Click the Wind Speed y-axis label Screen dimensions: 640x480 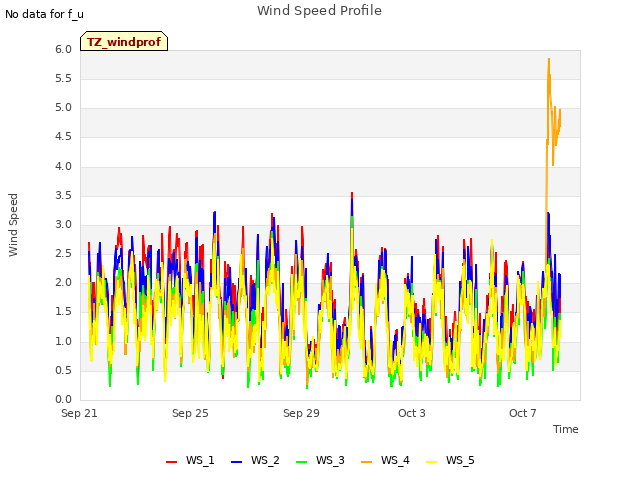pyautogui.click(x=13, y=225)
